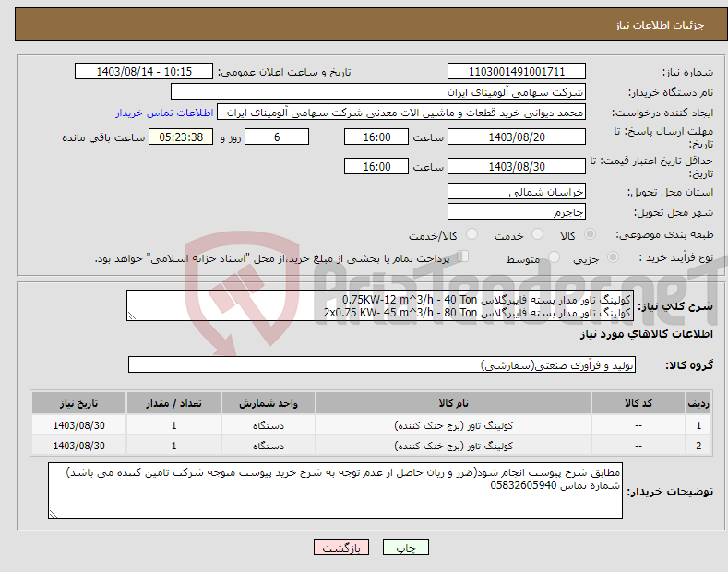728x572 pixels.
Task: Click the تاریخ نیاز column header
Action: [x=78, y=403]
